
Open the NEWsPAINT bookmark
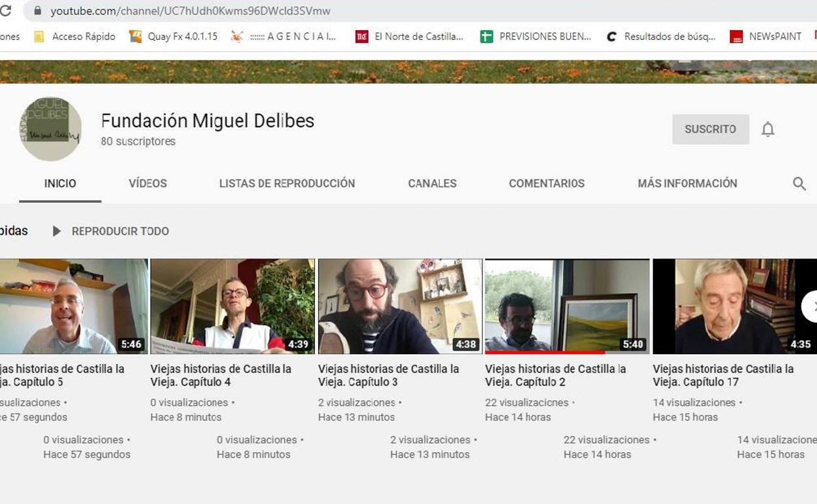[x=766, y=37]
